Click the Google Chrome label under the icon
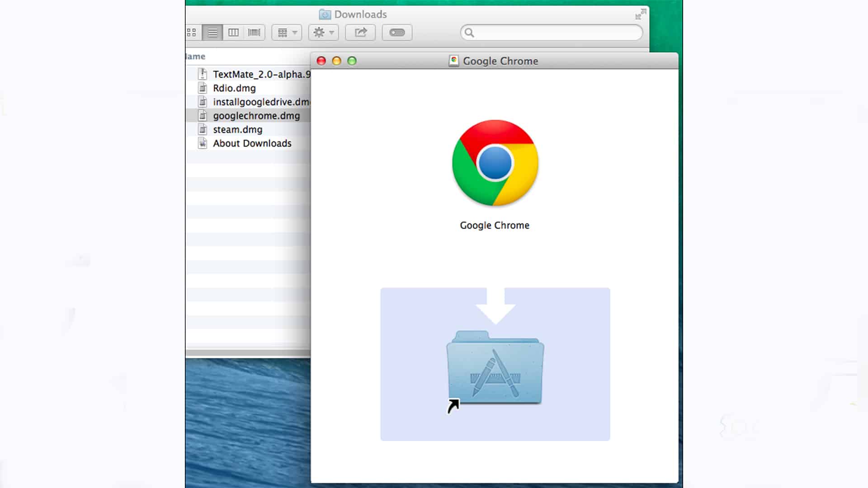The width and height of the screenshot is (868, 488). pyautogui.click(x=495, y=225)
